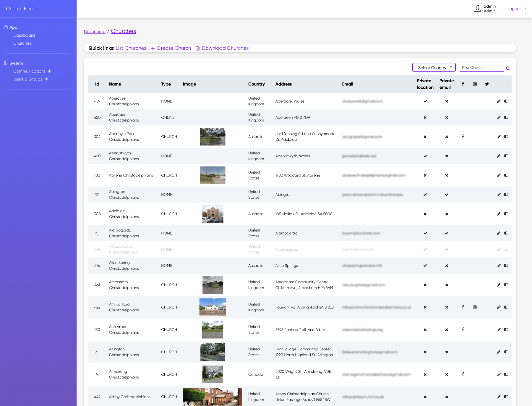This screenshot has height=406, width=532.
Task: Select Churches in the sidebar menu
Action: [x=22, y=43]
